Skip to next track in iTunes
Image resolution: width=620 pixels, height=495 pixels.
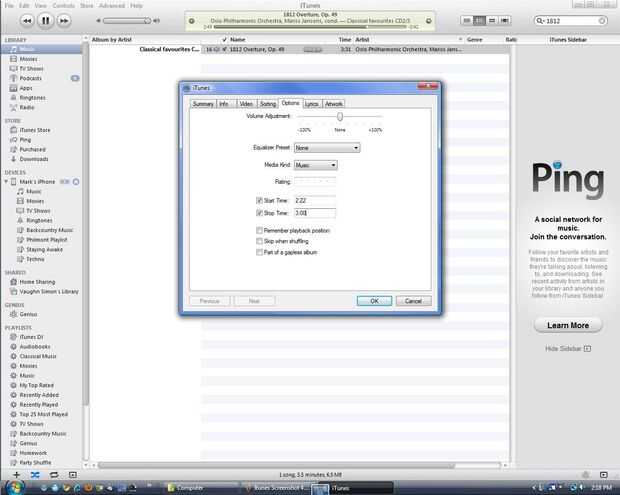coord(64,21)
